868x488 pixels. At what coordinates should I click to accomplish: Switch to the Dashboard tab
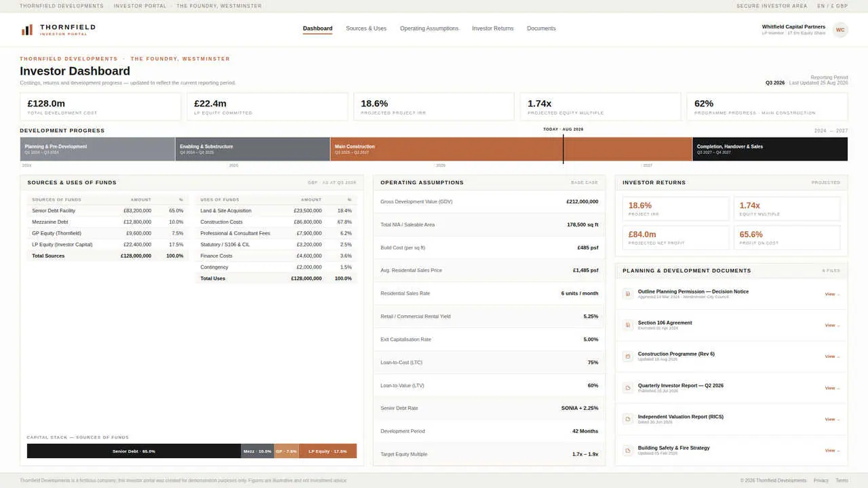point(317,28)
